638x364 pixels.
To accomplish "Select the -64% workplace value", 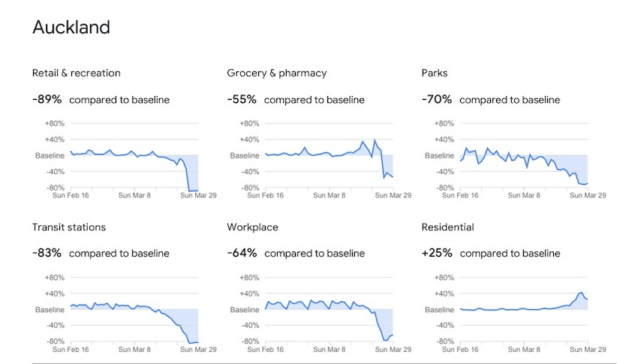I will (x=242, y=254).
